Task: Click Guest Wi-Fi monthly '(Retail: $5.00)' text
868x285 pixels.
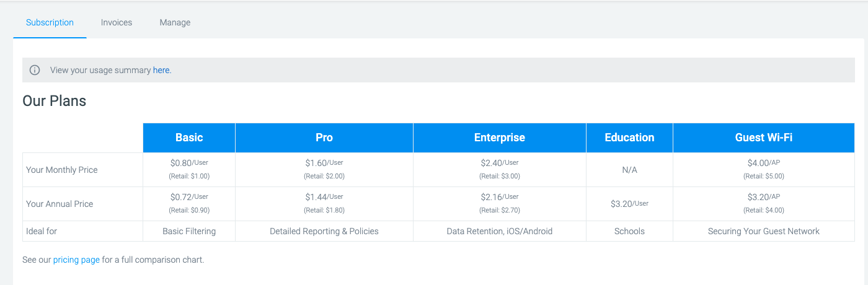Action: 764,176
